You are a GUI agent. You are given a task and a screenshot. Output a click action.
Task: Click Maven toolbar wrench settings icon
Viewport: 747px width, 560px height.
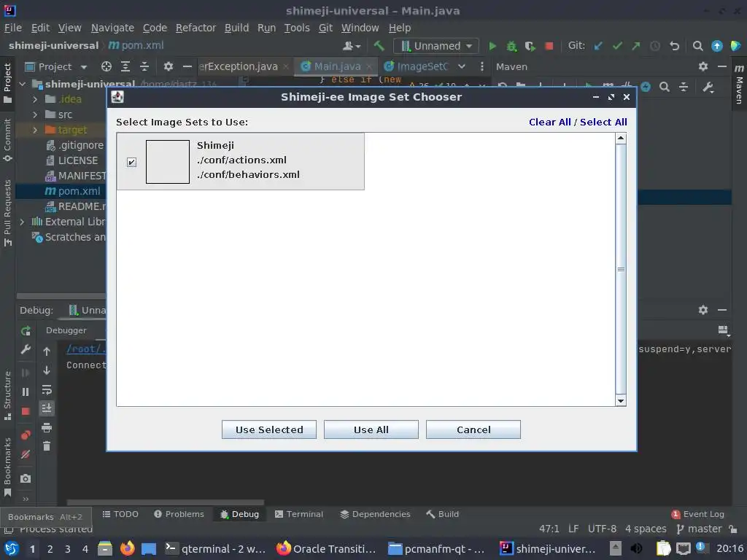[708, 87]
